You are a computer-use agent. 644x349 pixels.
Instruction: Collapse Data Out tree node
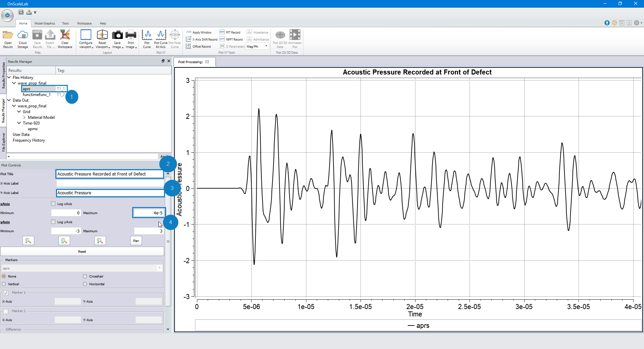pos(9,100)
